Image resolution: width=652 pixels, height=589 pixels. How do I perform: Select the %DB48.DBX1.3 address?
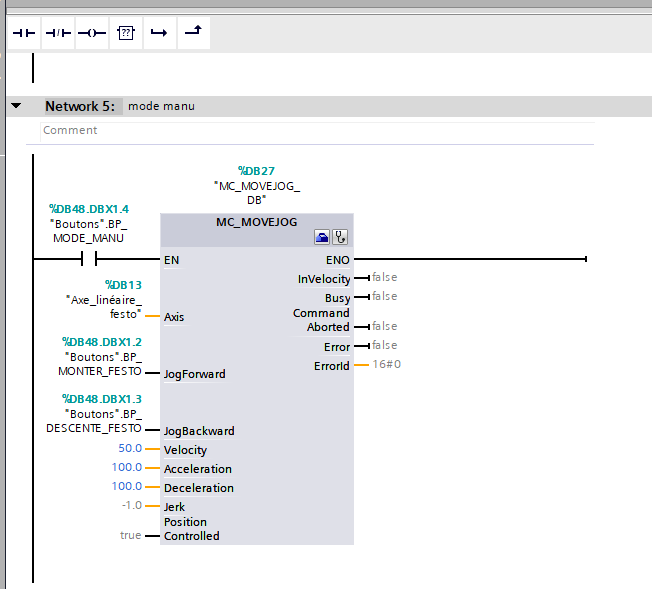tap(102, 399)
